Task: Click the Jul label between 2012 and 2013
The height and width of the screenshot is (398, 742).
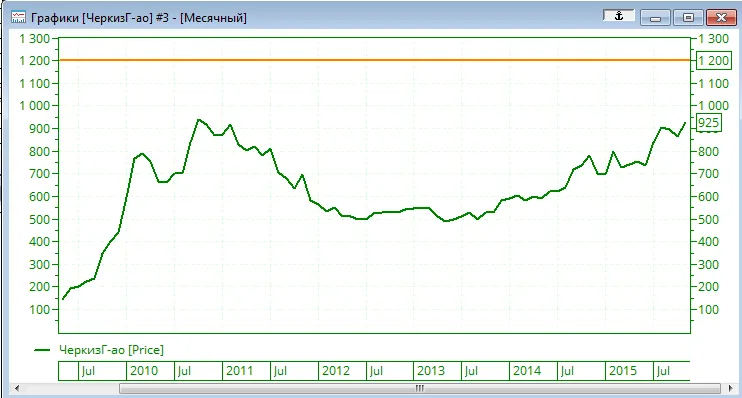Action: [376, 371]
